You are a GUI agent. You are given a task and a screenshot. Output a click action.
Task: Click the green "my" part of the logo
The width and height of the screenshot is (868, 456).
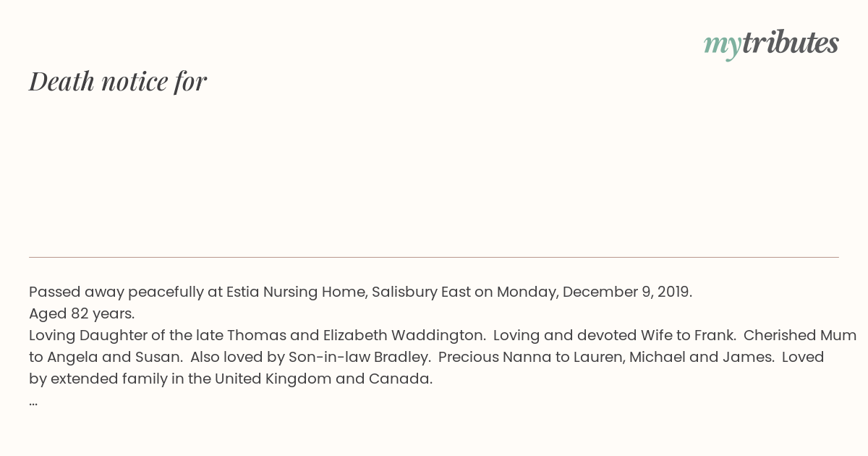point(722,46)
